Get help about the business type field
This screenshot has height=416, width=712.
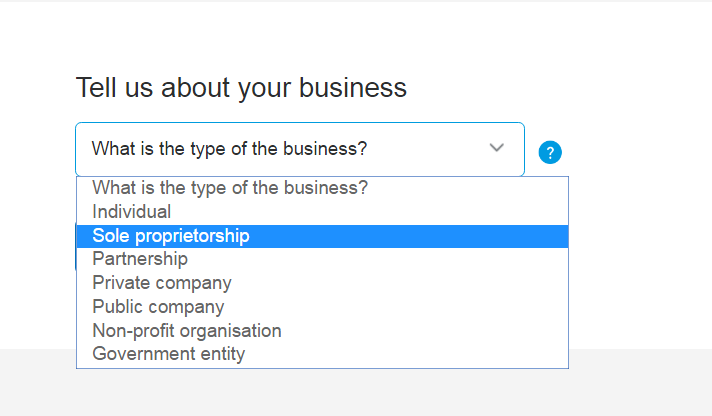[550, 152]
